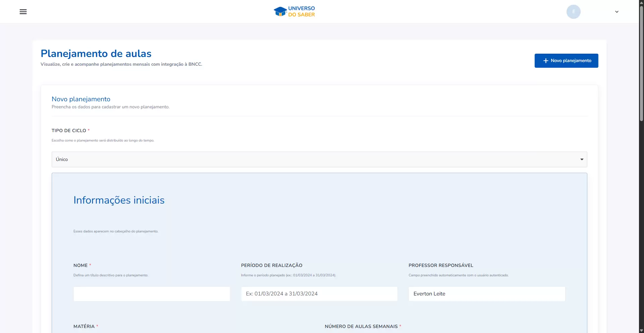Click the Universo do Saber logo

pyautogui.click(x=294, y=12)
